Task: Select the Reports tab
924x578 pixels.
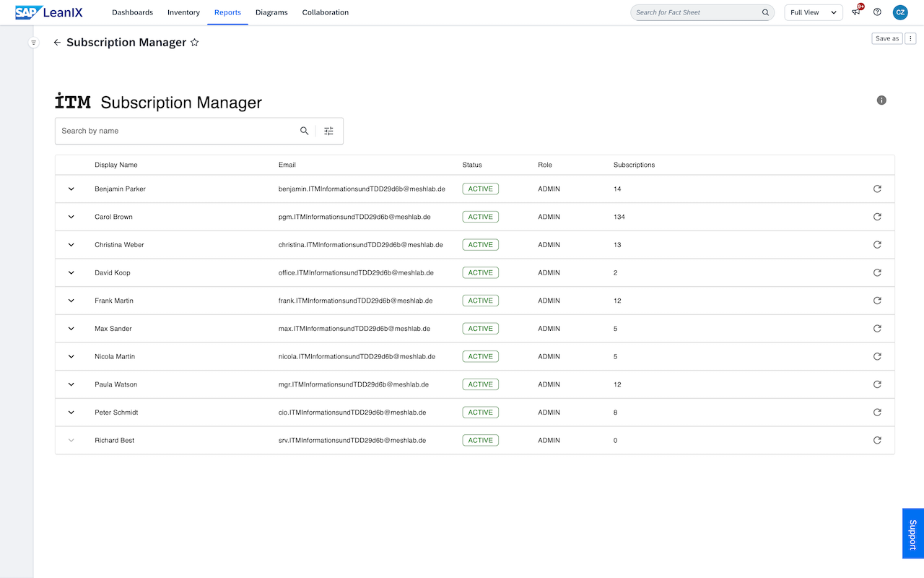Action: coord(227,12)
